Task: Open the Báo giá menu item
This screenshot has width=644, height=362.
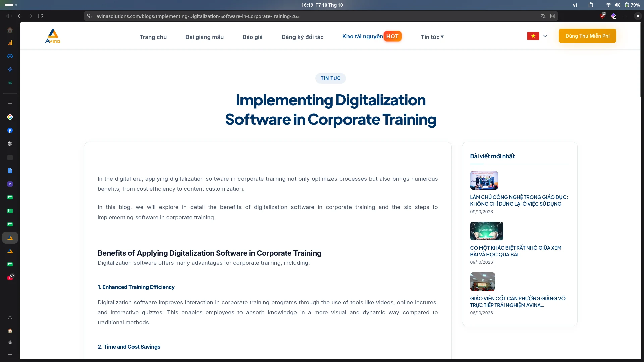Action: click(x=253, y=37)
